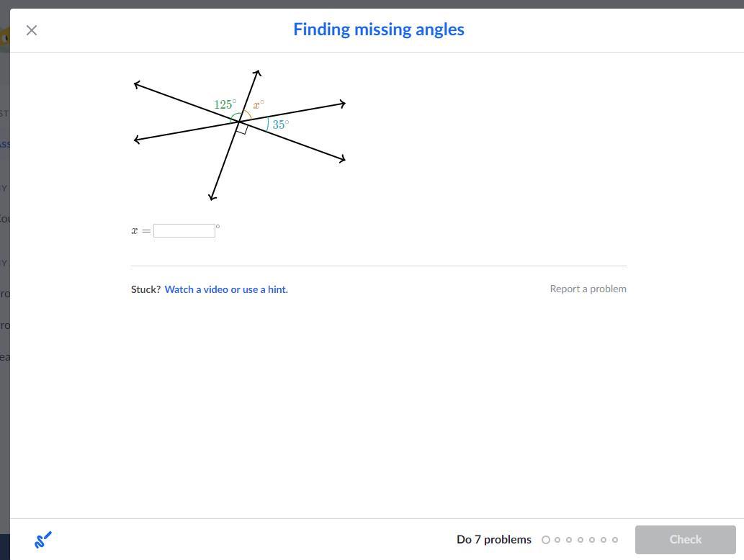Click the "Stuck?" text
Image resolution: width=744 pixels, height=560 pixels.
point(145,289)
